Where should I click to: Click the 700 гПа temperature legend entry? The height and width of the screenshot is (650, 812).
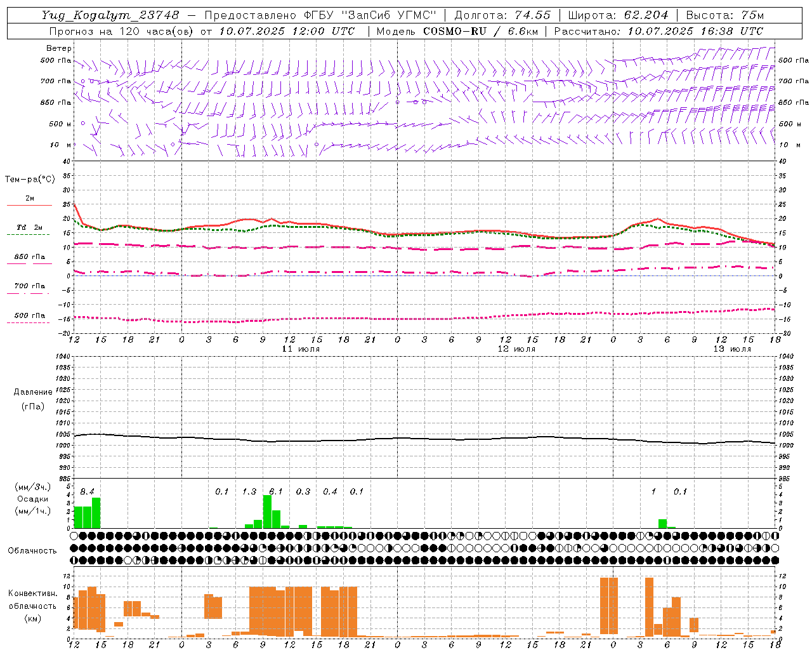point(30,286)
